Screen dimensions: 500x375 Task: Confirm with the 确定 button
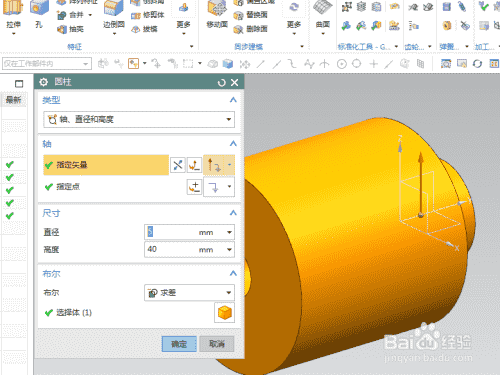[179, 344]
